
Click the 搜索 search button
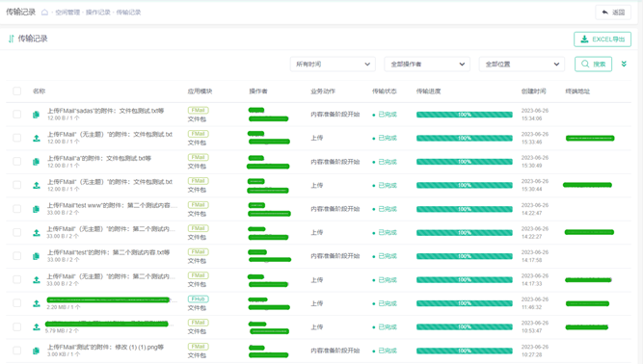pyautogui.click(x=593, y=64)
